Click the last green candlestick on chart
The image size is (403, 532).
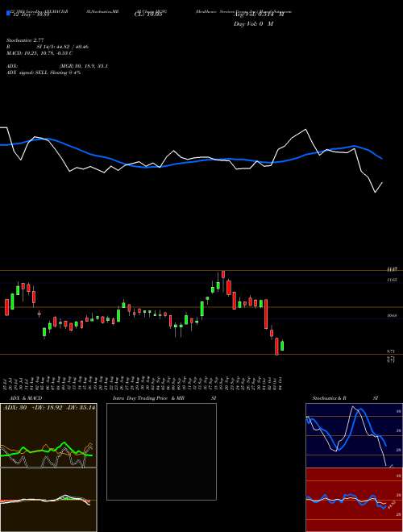click(x=282, y=346)
